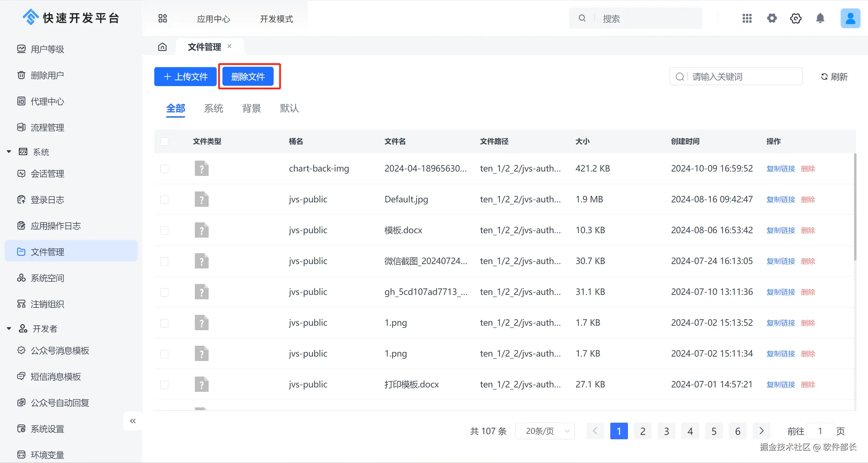Click the 上传文件 button
This screenshot has height=463, width=868.
[x=185, y=77]
